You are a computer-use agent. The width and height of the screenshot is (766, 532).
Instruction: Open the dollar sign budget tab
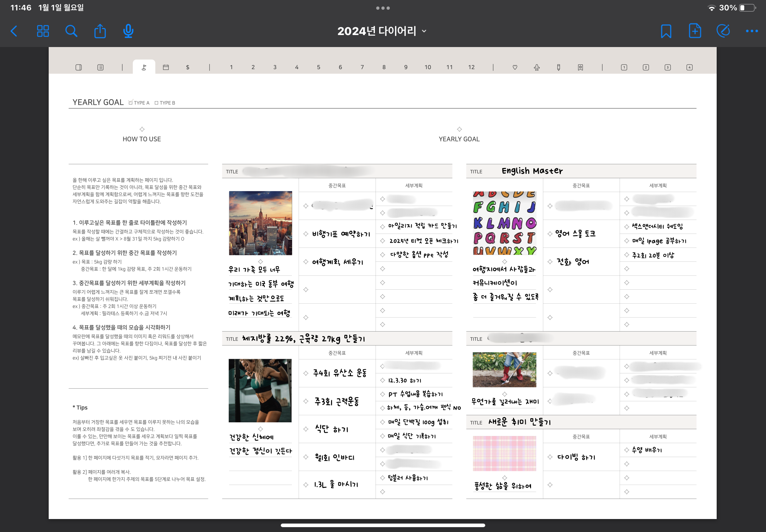187,67
